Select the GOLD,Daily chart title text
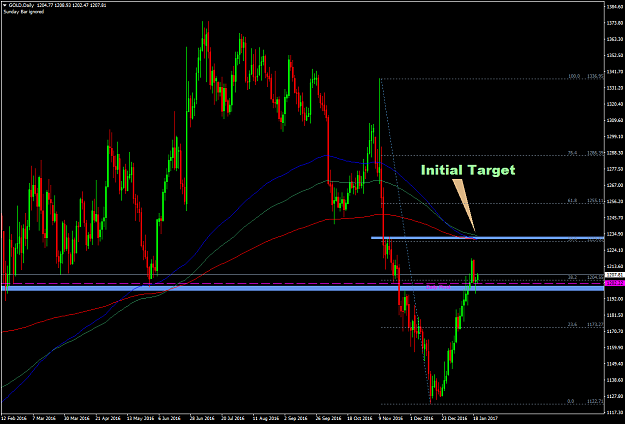 pyautogui.click(x=24, y=7)
